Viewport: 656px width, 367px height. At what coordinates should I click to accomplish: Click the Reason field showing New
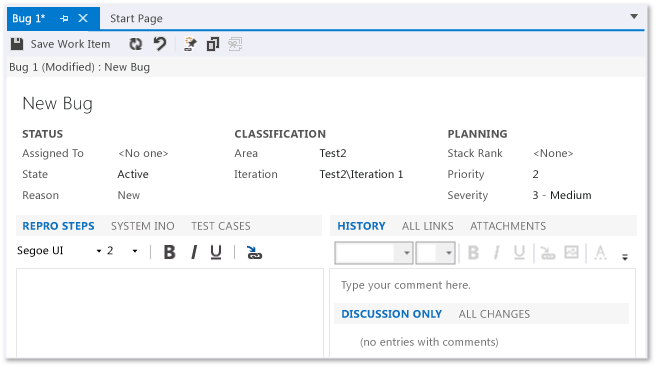point(128,195)
